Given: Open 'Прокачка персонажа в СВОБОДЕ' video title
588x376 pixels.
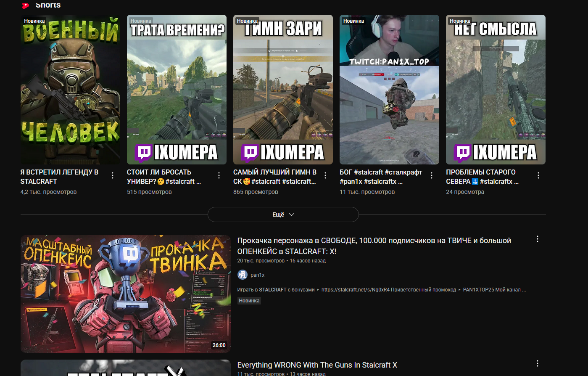Looking at the screenshot, I should [374, 246].
